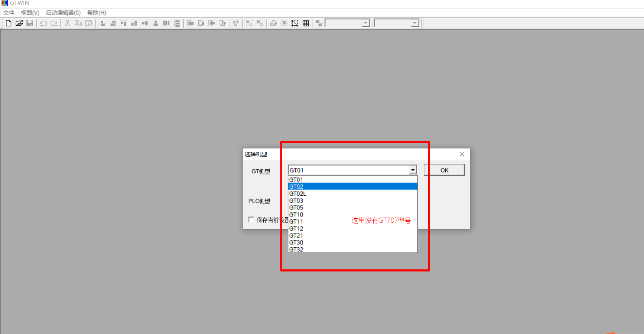Close the 选择机型 dialog
The width and height of the screenshot is (644, 334).
tap(462, 154)
